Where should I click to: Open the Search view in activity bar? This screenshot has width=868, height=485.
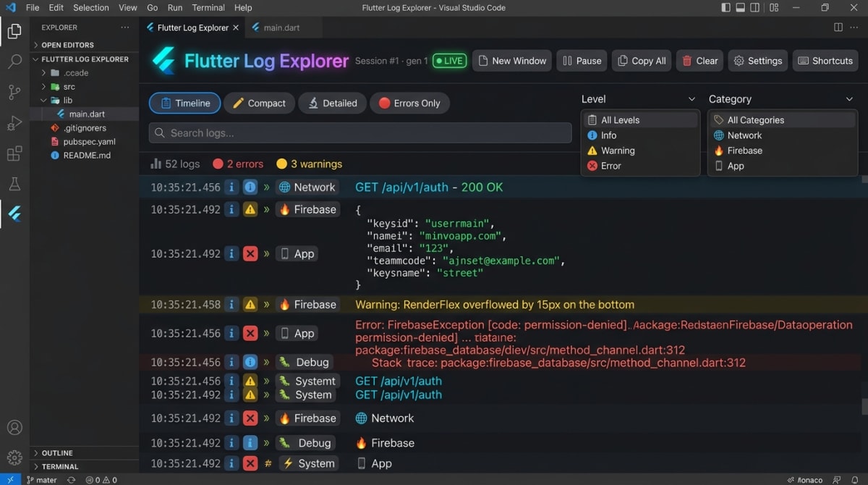pyautogui.click(x=14, y=62)
